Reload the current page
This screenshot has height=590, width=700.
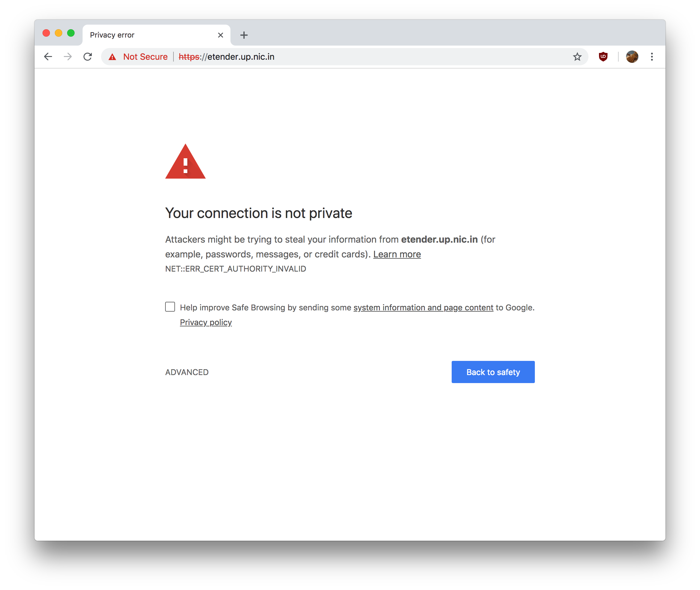coord(88,57)
